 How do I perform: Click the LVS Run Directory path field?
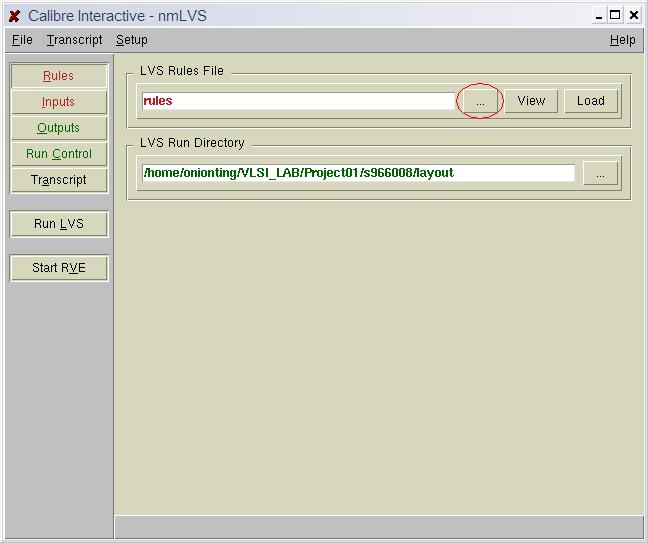[358, 173]
